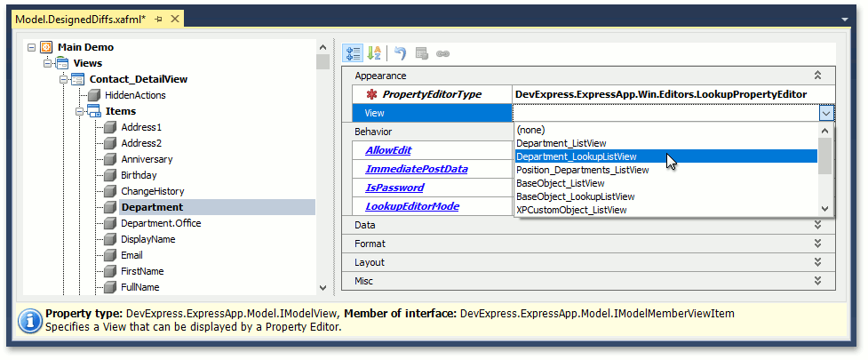The width and height of the screenshot is (868, 360).
Task: Click the PropertyEditorType property name
Action: tap(432, 94)
